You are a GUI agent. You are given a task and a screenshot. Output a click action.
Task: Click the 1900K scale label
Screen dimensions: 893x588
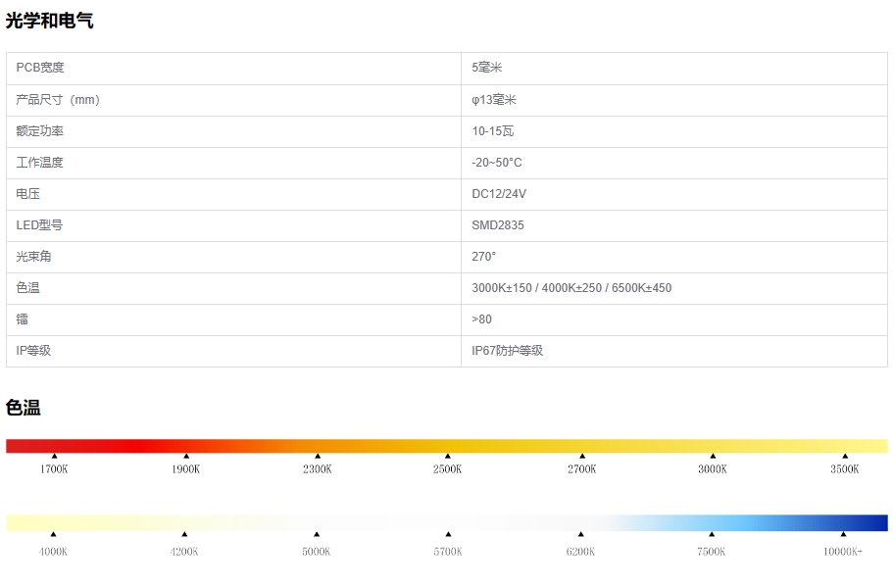pos(185,469)
